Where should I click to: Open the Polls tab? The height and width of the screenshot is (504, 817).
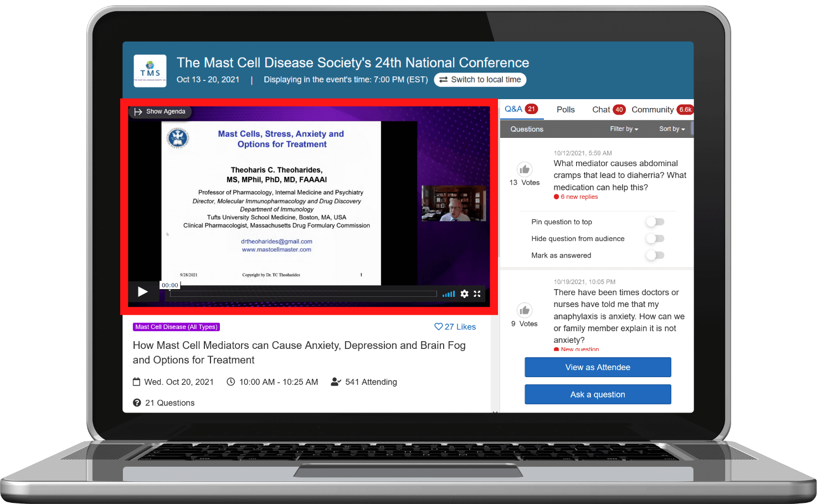coord(566,110)
